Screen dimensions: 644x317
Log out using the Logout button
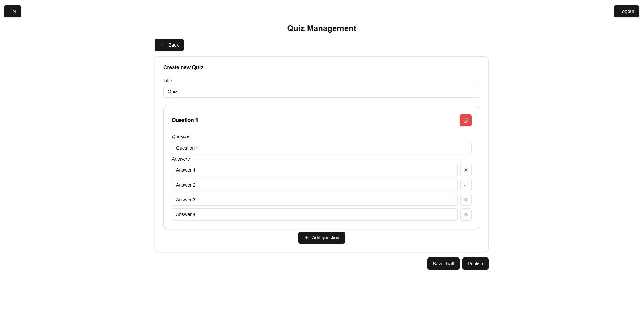click(626, 11)
